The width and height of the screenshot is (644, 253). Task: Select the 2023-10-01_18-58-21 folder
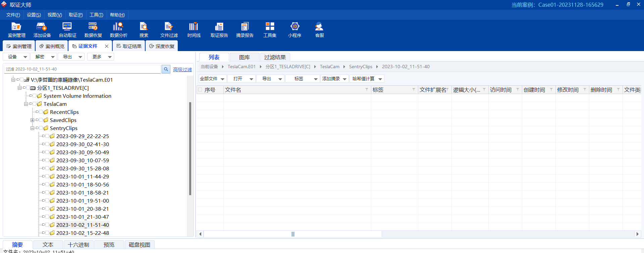83,193
